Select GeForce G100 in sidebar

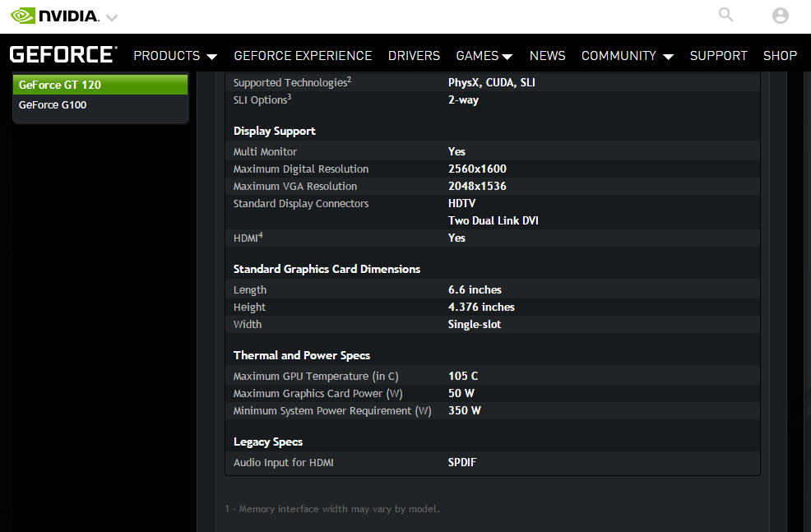[x=100, y=105]
